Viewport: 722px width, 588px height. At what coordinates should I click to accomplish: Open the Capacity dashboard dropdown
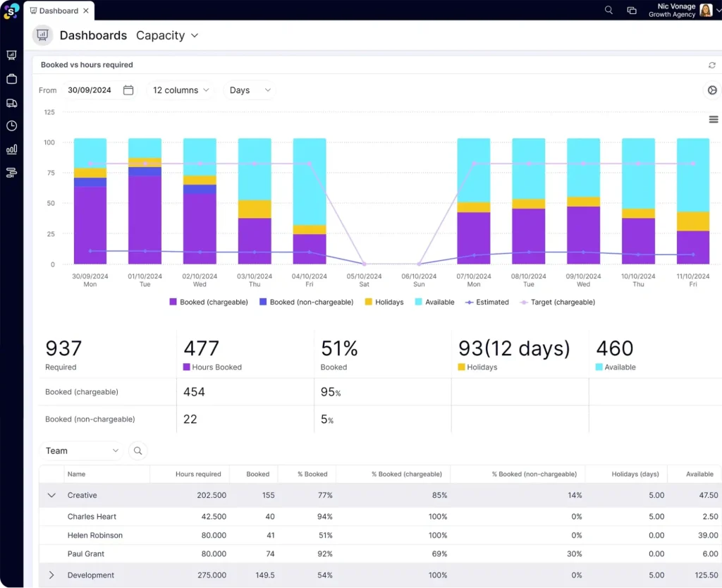[167, 35]
